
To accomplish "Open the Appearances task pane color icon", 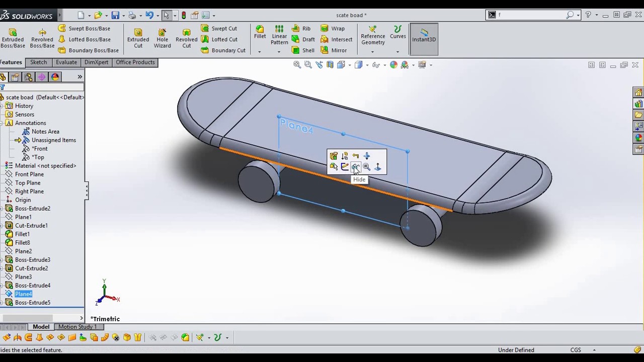I will click(638, 138).
